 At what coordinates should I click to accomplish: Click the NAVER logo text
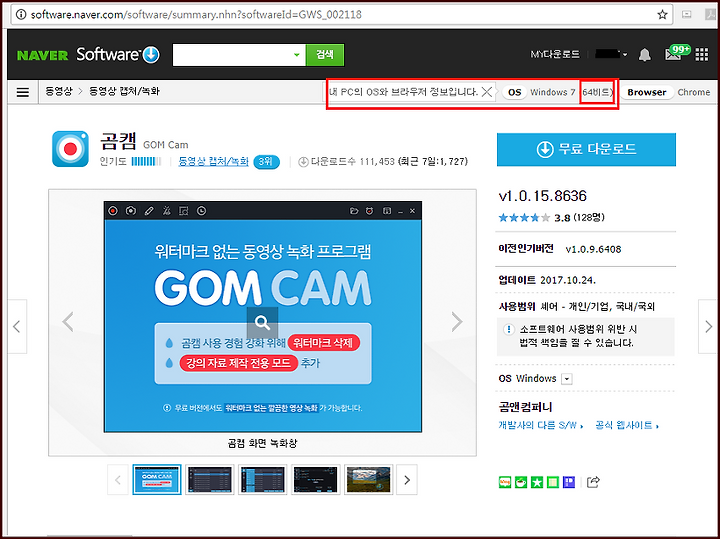[x=43, y=56]
